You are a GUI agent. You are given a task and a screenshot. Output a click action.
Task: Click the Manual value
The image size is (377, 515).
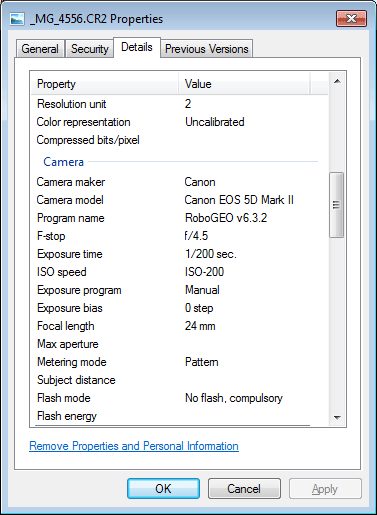point(202,290)
